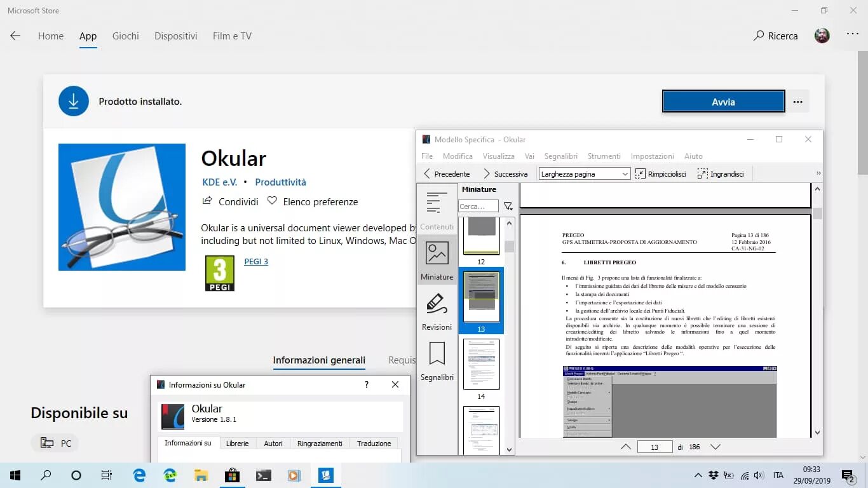Open the Windows Start menu
Image resolution: width=868 pixels, height=488 pixels.
point(15,475)
